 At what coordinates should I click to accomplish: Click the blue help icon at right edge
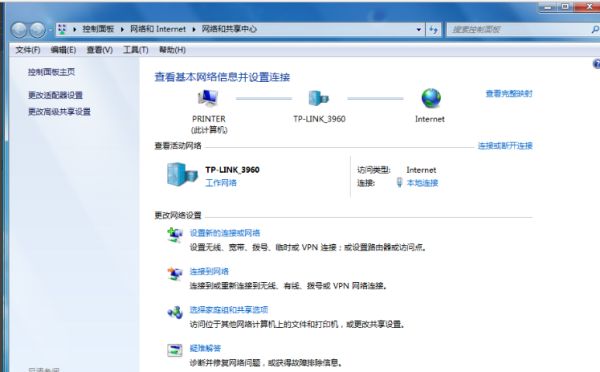[x=596, y=64]
